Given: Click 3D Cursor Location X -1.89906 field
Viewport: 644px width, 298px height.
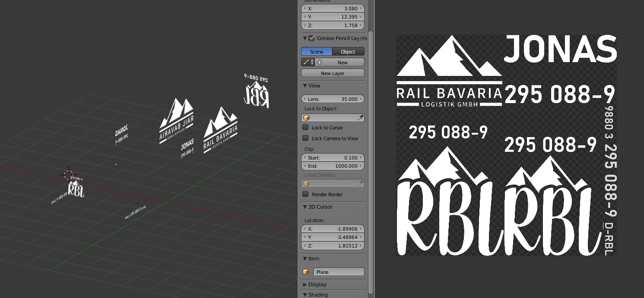Looking at the screenshot, I should (x=333, y=229).
